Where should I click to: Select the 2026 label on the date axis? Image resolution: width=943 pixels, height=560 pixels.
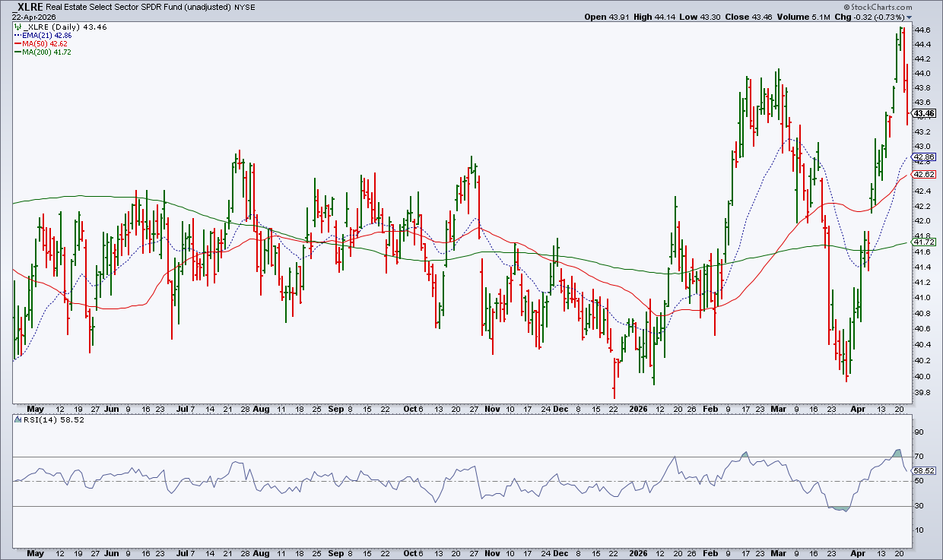point(637,409)
